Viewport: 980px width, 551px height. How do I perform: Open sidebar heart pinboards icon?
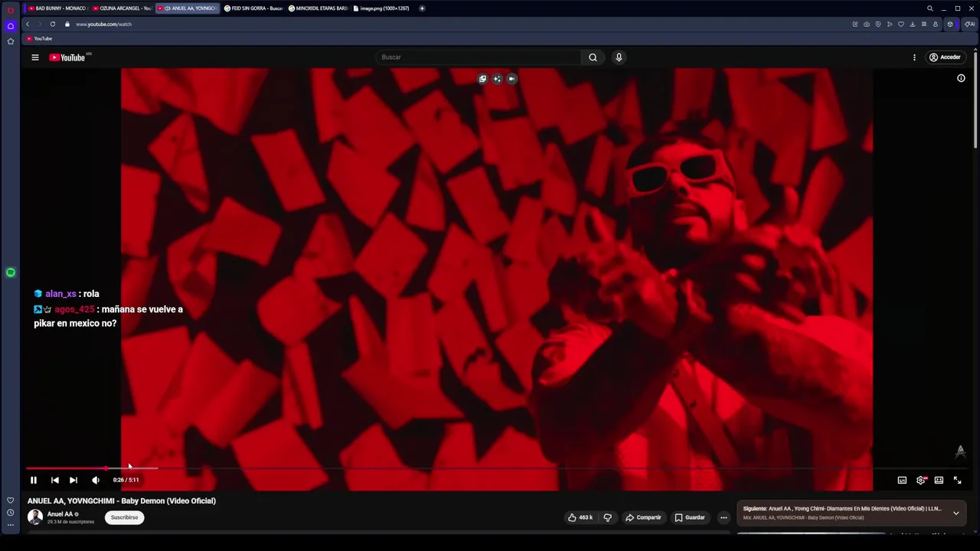click(11, 500)
